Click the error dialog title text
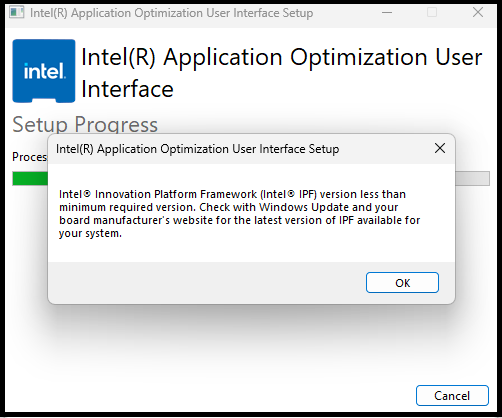This screenshot has height=418, width=502. pos(198,149)
